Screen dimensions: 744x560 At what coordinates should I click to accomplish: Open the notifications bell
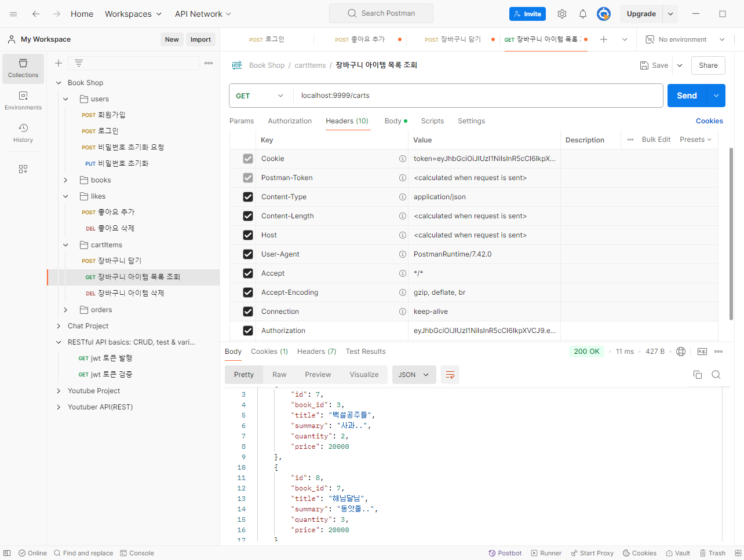point(583,14)
